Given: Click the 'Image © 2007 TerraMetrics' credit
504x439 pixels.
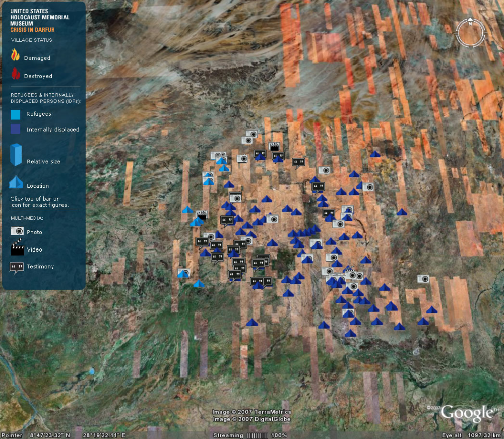Looking at the screenshot, I should pos(251,412).
